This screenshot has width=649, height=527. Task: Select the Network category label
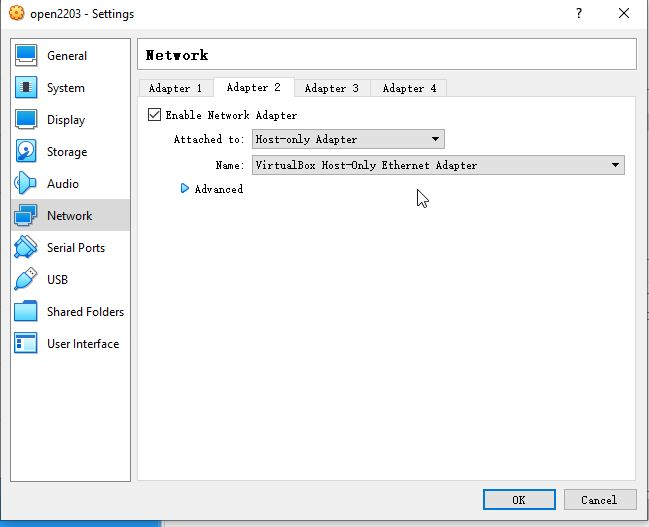pyautogui.click(x=70, y=215)
